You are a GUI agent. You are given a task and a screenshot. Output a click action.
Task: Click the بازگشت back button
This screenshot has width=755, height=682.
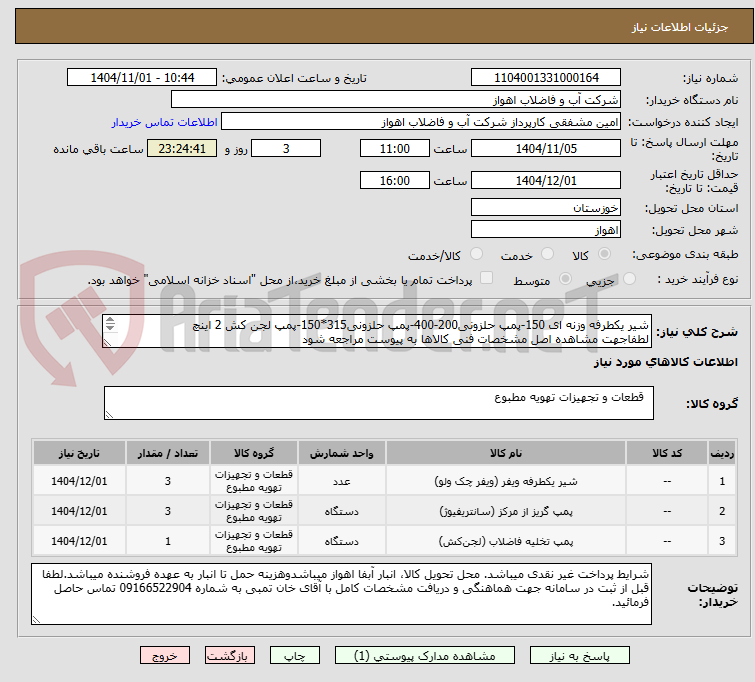click(x=229, y=656)
